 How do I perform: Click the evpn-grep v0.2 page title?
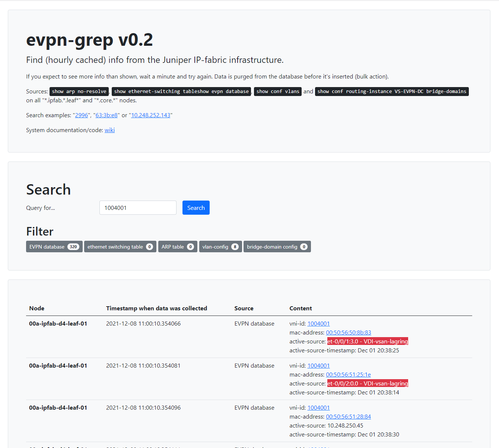89,39
